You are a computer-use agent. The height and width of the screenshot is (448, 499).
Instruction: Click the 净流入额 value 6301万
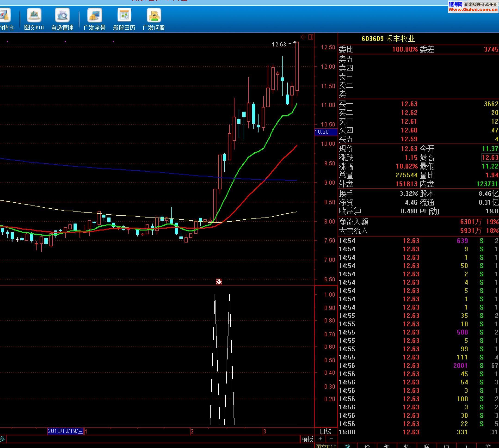pyautogui.click(x=471, y=222)
